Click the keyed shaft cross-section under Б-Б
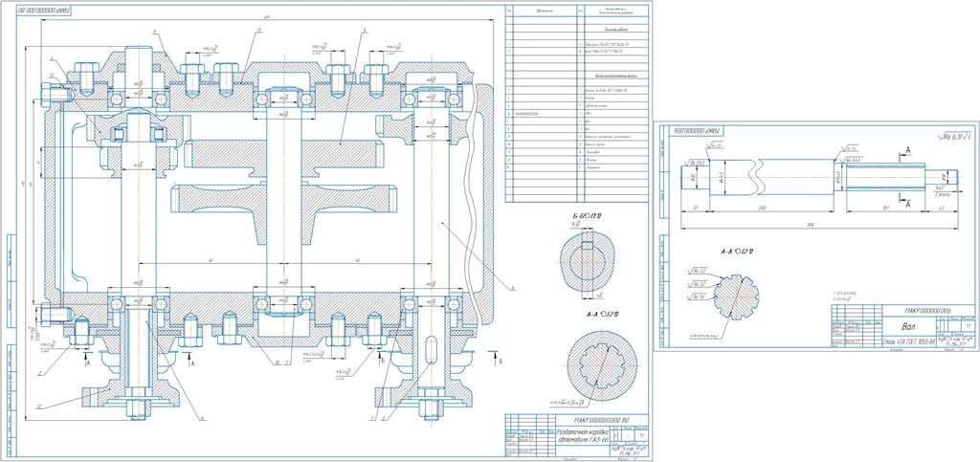 coord(587,261)
